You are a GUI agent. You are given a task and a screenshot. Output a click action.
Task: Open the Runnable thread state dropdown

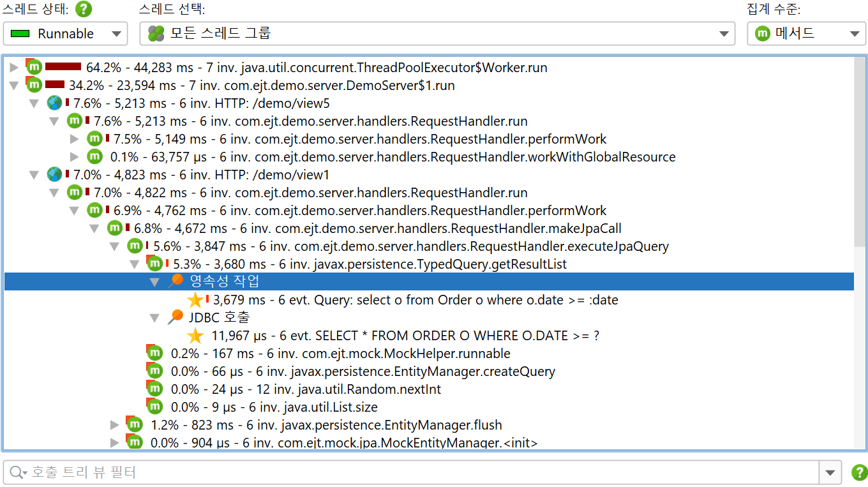tap(65, 34)
